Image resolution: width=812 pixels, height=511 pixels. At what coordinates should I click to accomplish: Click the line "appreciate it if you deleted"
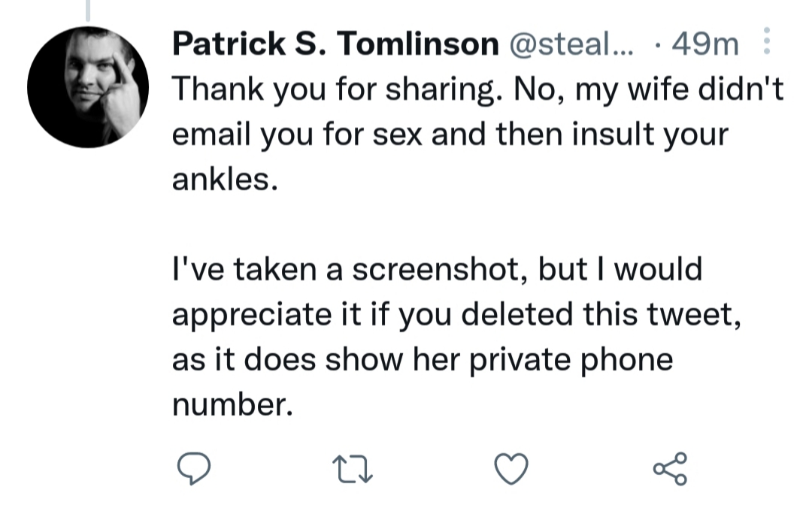457,315
